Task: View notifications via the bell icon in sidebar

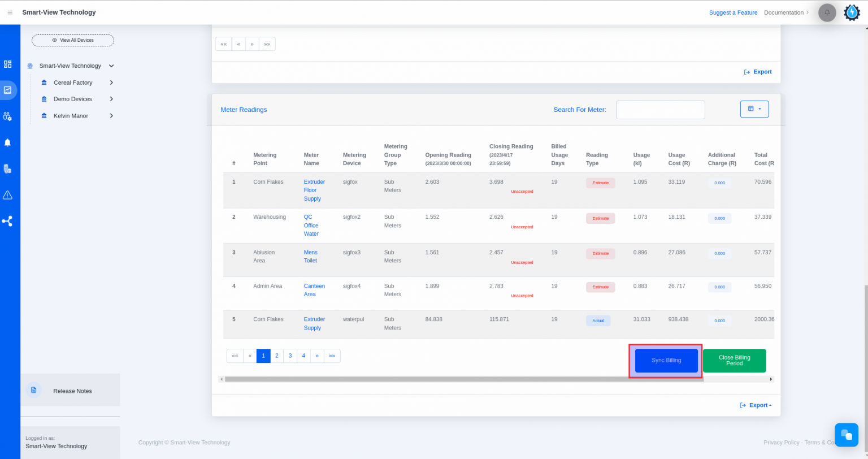Action: pyautogui.click(x=8, y=142)
